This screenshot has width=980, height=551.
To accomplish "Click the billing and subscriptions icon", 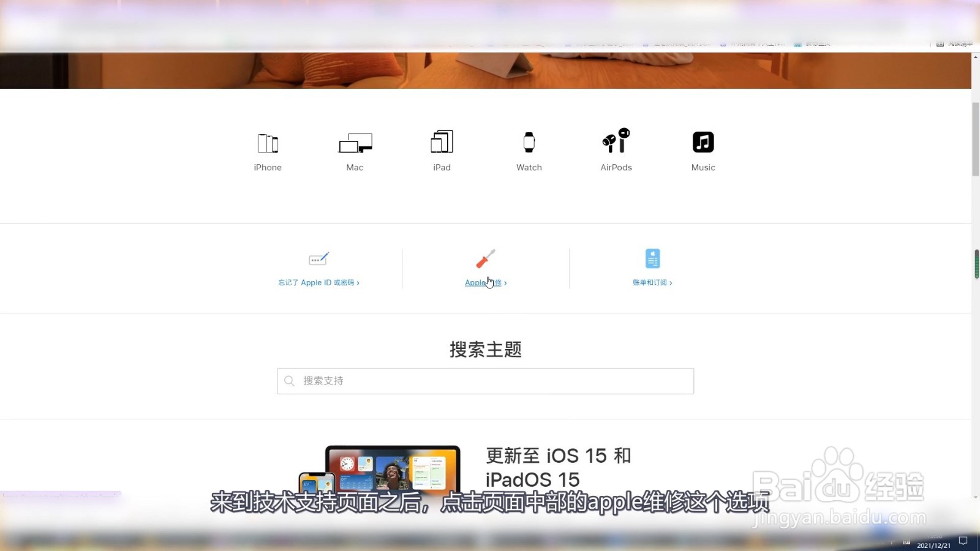I will click(653, 258).
